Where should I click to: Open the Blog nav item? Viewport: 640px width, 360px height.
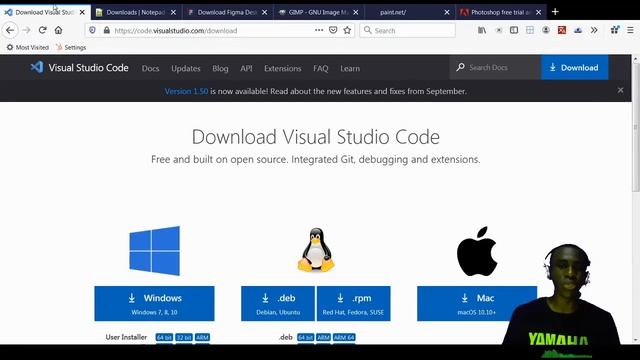(220, 69)
